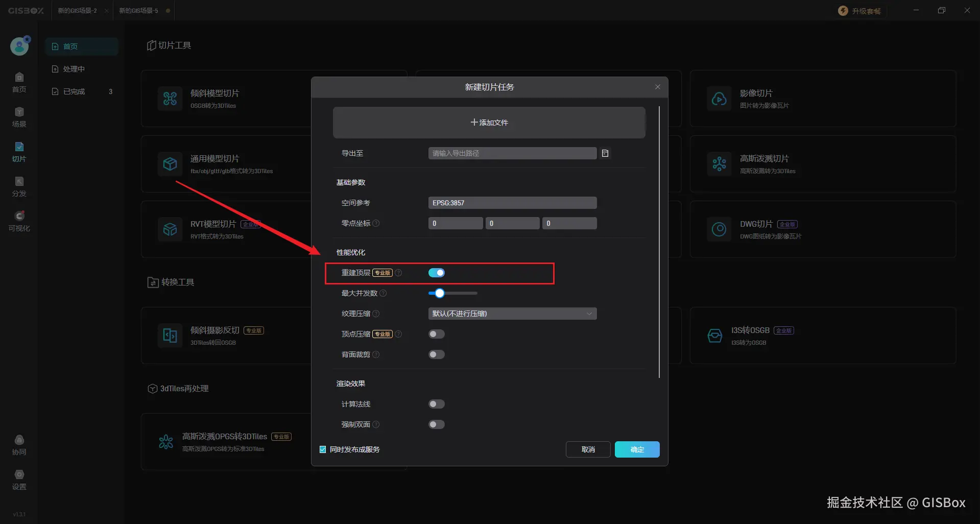Open the 场景 section in the sidebar

(x=19, y=117)
